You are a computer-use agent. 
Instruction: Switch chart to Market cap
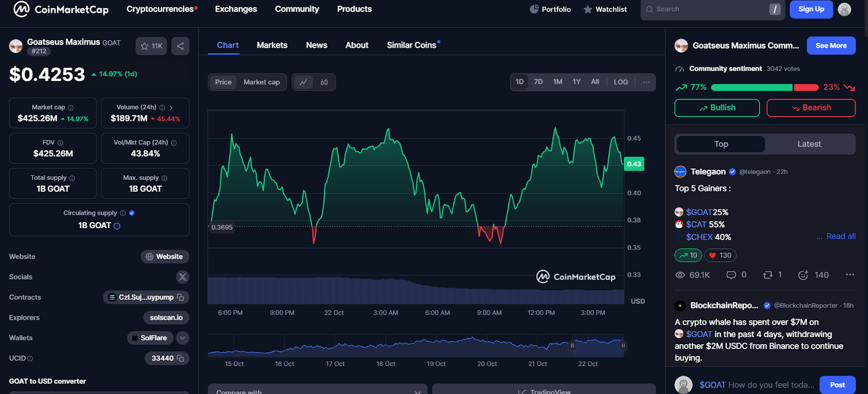pyautogui.click(x=261, y=82)
